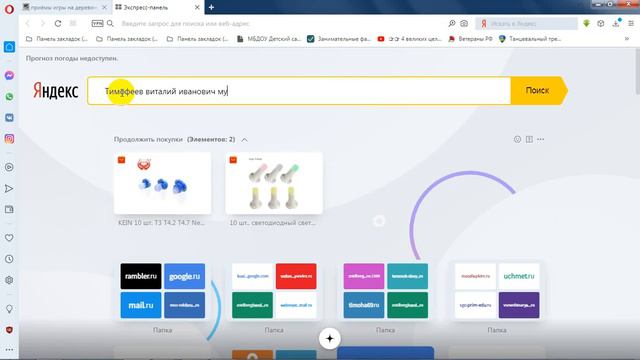Open the folder containing timoha69.ru

point(385,291)
